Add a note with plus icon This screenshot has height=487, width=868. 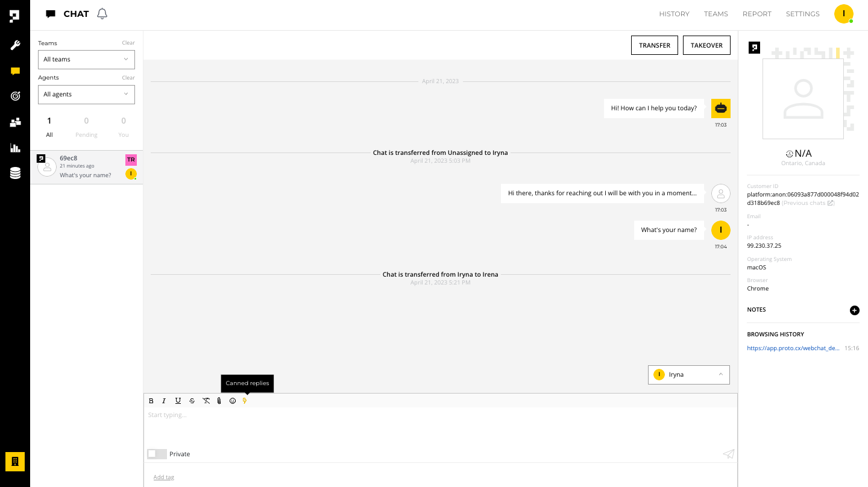[x=854, y=310]
